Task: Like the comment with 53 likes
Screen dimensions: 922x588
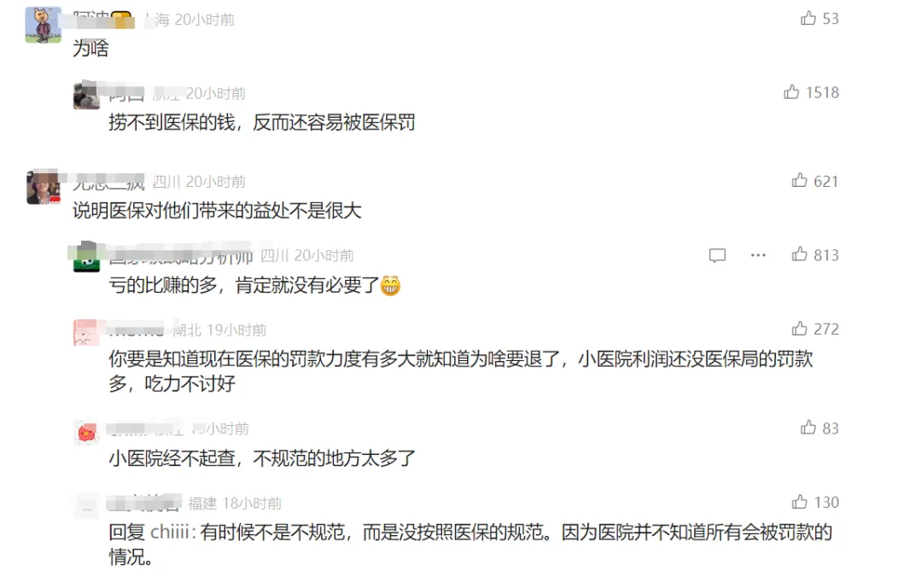Action: 808,18
